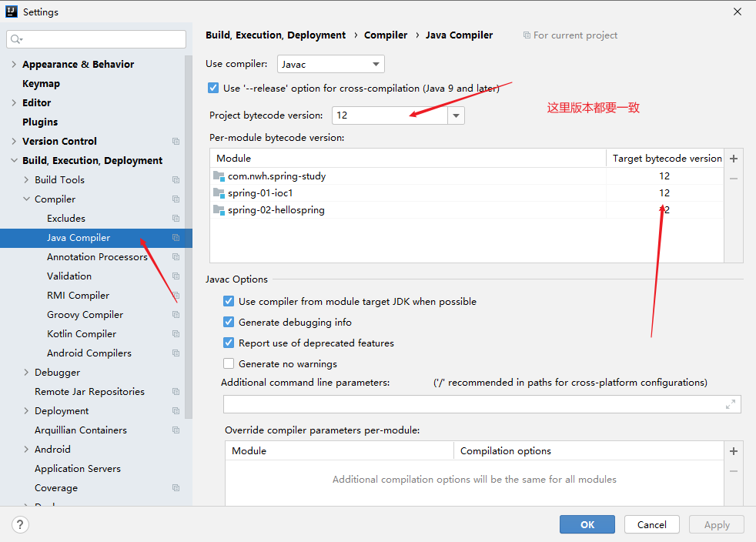Expand the Debugger node

point(26,373)
